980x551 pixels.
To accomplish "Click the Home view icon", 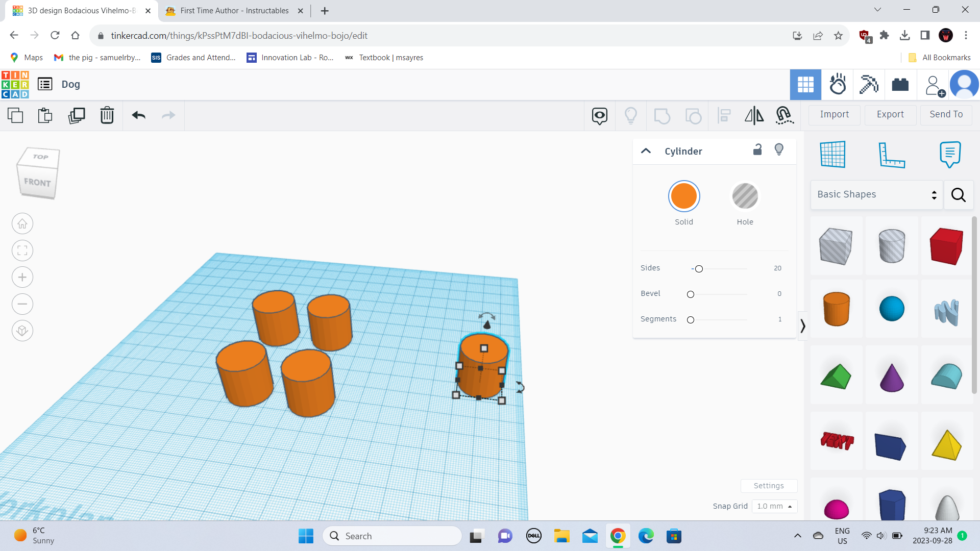I will pyautogui.click(x=22, y=224).
